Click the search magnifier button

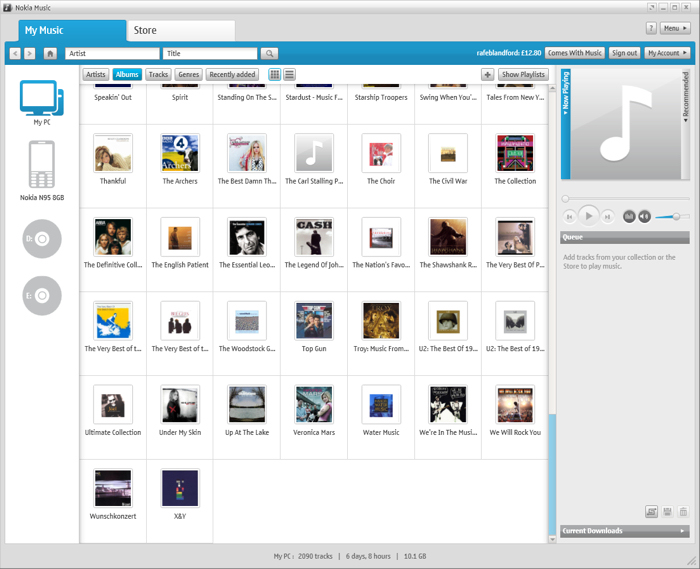click(270, 54)
